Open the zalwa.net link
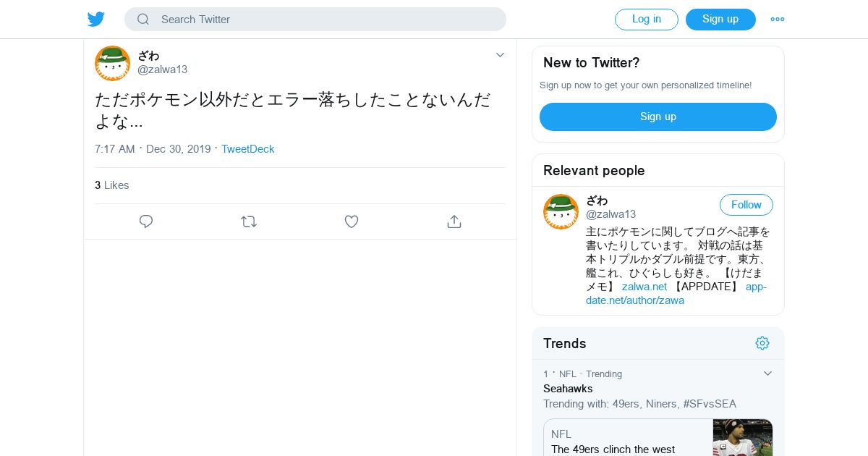 (644, 287)
